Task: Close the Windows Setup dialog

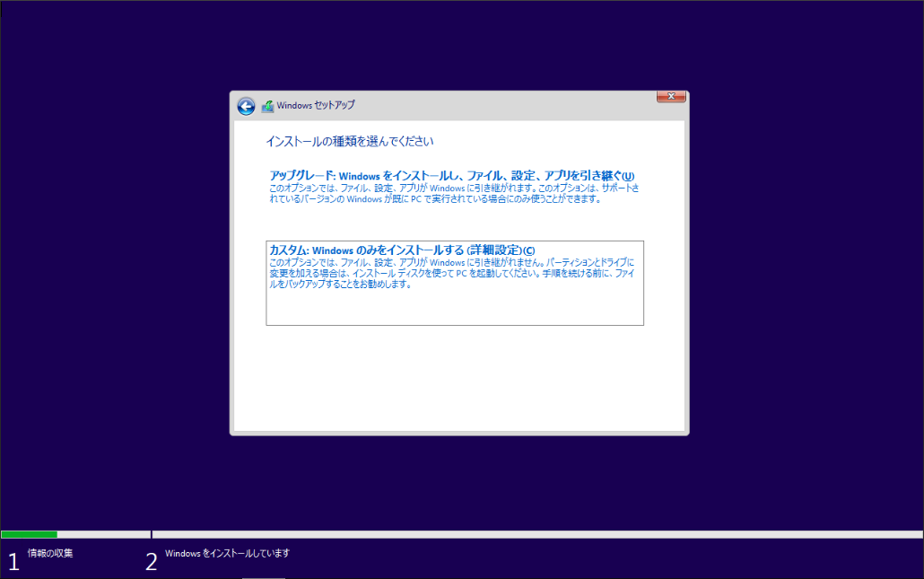Action: pos(671,96)
